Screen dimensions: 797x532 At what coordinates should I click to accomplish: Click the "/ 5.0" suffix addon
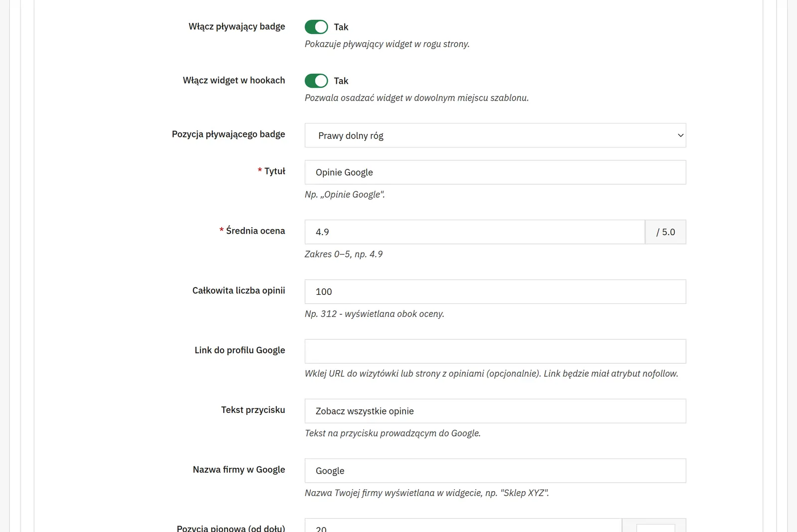point(665,232)
